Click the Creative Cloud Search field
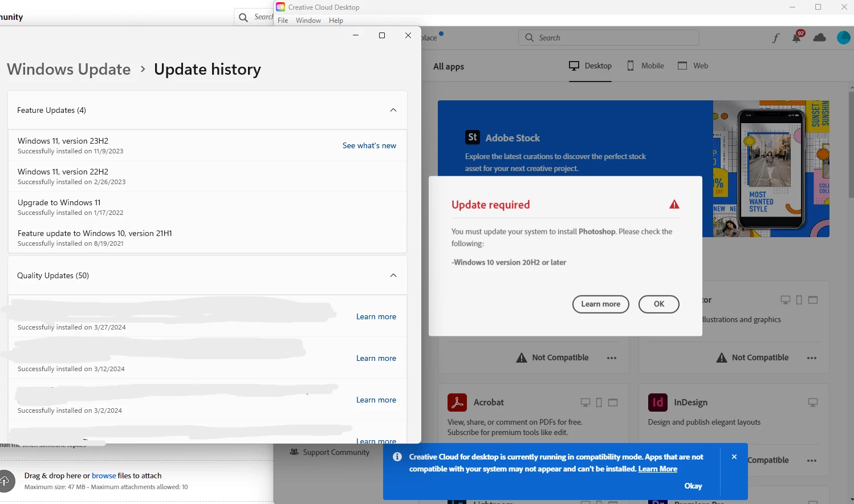Screen dimensions: 854x504 (x=609, y=38)
